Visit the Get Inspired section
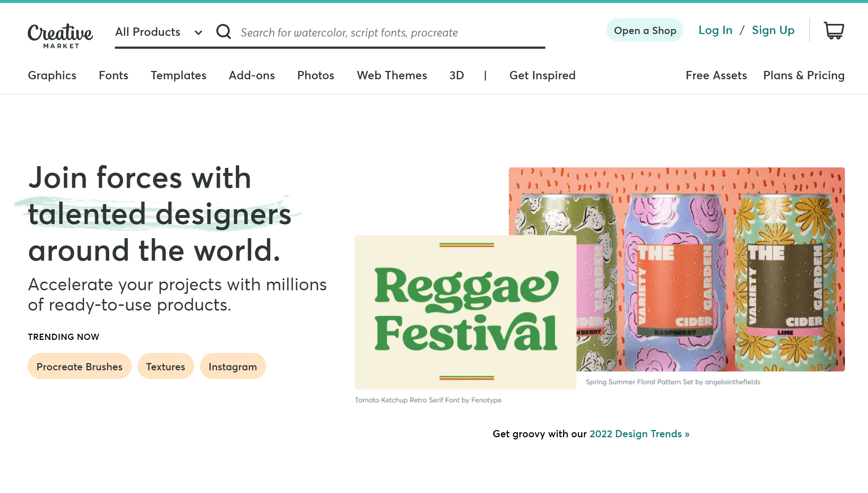The height and width of the screenshot is (493, 868). pyautogui.click(x=542, y=76)
